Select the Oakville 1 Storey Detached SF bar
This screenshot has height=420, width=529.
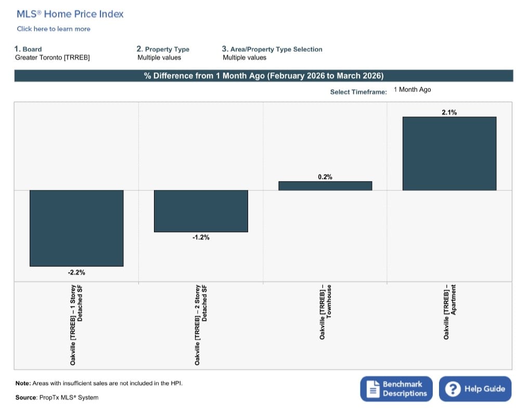click(x=76, y=228)
